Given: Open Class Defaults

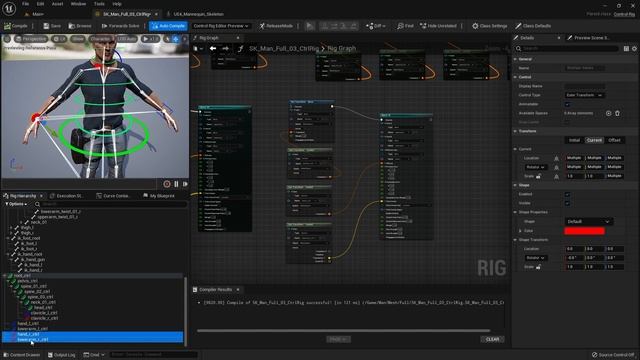Looking at the screenshot, I should (x=533, y=26).
